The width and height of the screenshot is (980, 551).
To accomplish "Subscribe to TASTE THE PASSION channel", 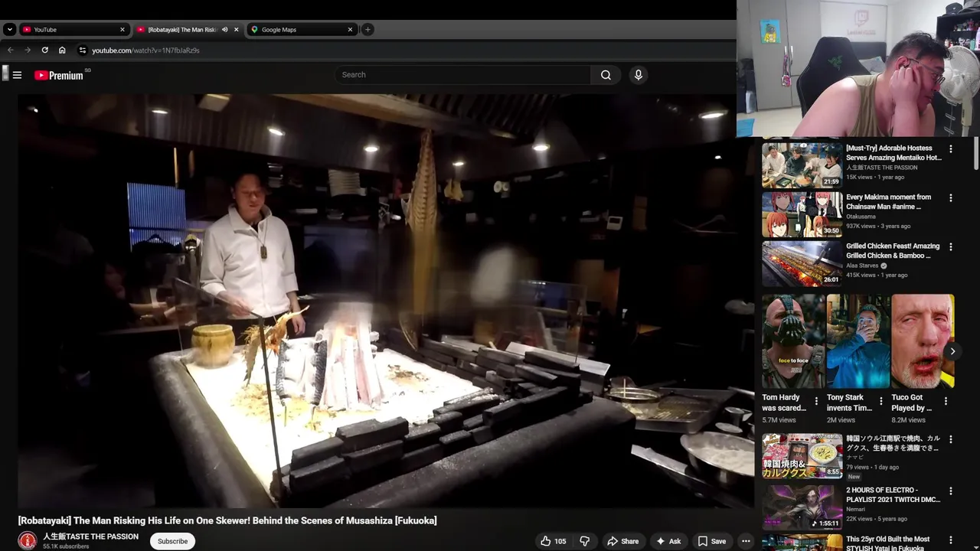I will (x=172, y=541).
